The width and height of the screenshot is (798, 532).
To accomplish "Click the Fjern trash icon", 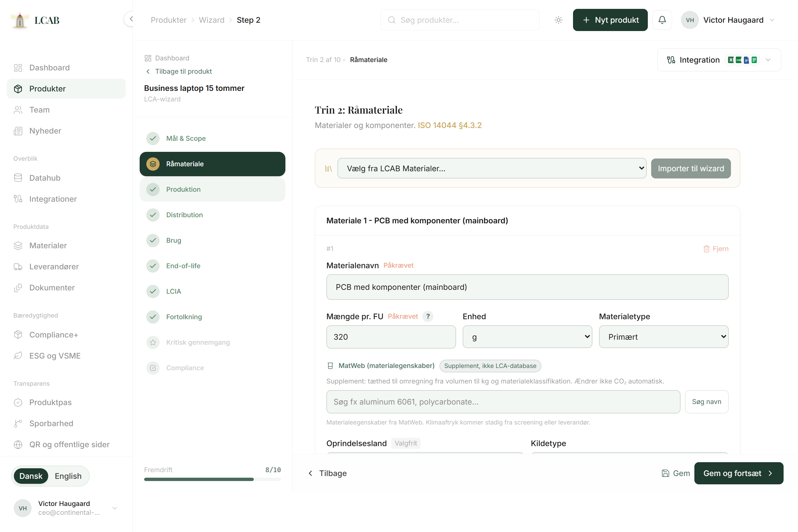I will (x=706, y=249).
